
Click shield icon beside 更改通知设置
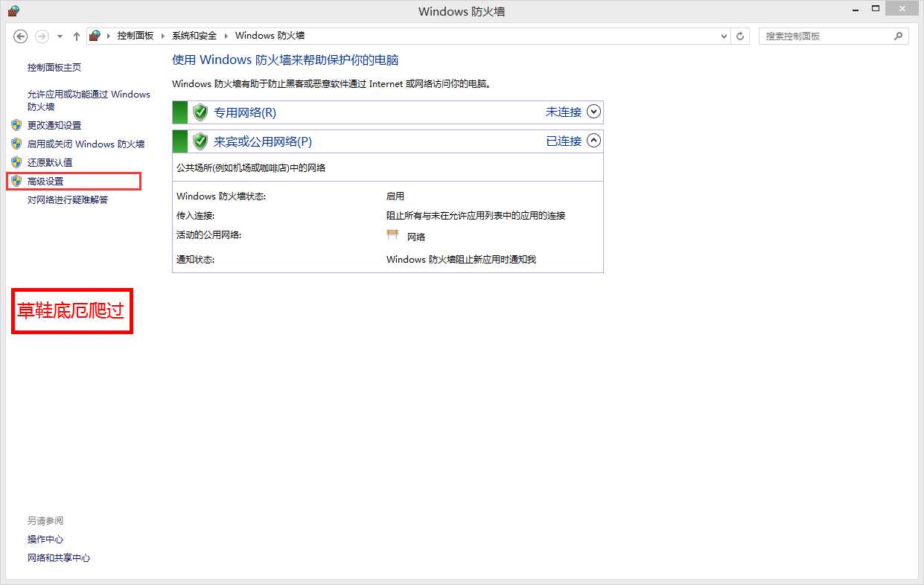pyautogui.click(x=16, y=125)
